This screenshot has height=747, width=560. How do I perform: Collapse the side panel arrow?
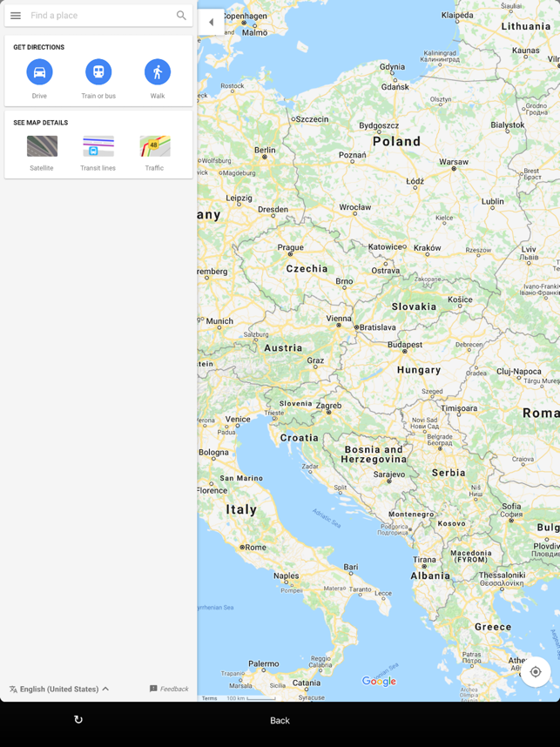point(211,22)
